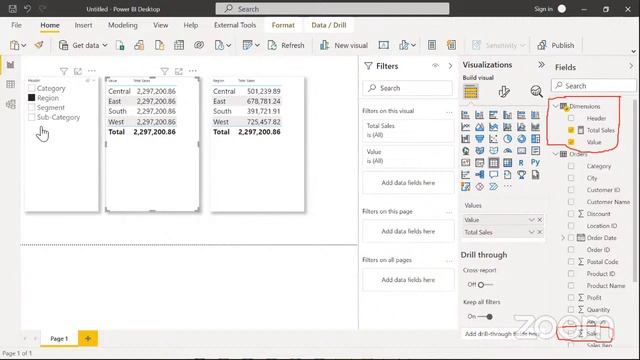
Task: Uncheck Total Sales field checkbox
Action: point(571,130)
